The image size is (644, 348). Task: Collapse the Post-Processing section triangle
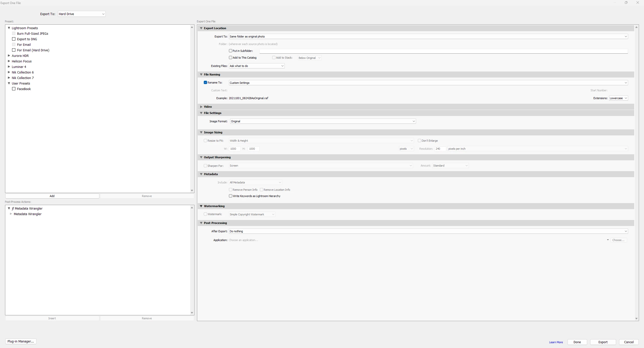point(201,223)
